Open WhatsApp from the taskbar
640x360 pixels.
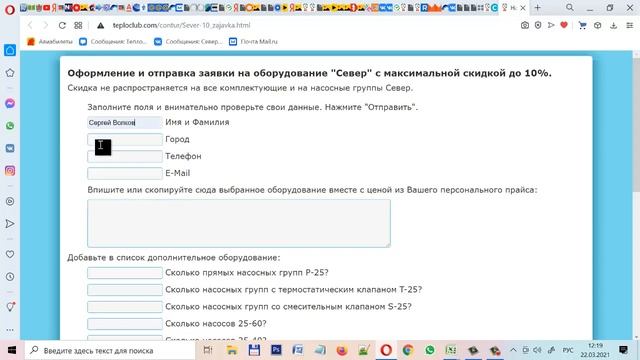pos(429,350)
